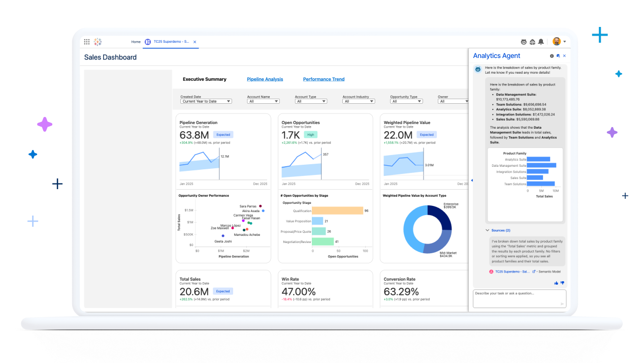Open the Performance Trend view

tap(324, 79)
